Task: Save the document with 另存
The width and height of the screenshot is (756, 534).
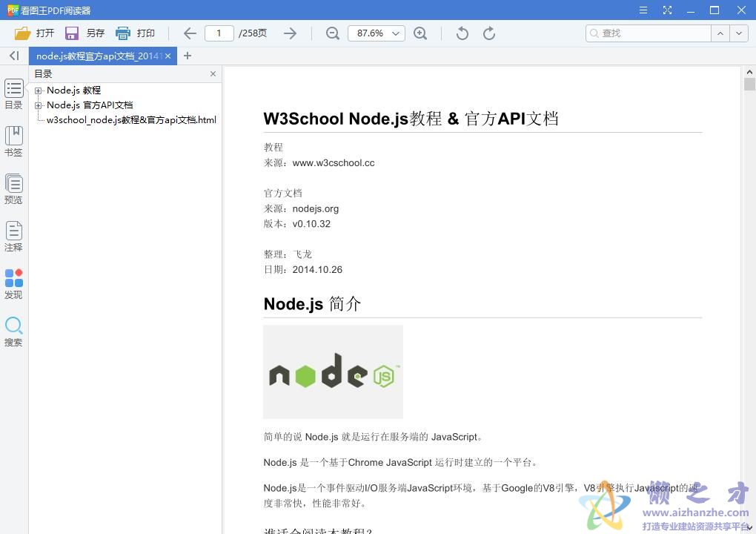Action: click(87, 33)
